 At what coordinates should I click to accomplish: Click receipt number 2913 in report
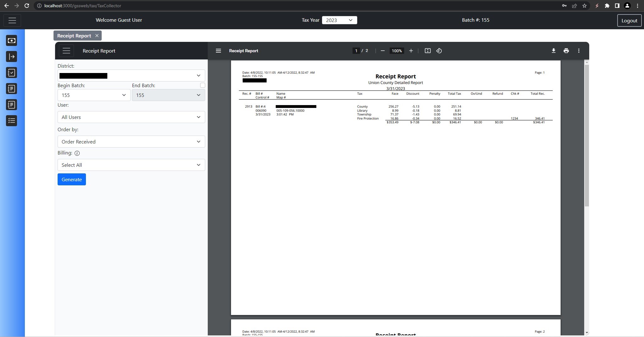click(x=249, y=107)
